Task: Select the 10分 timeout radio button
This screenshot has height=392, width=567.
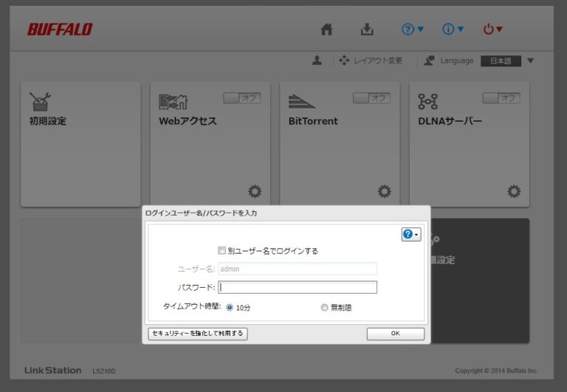Action: [230, 307]
